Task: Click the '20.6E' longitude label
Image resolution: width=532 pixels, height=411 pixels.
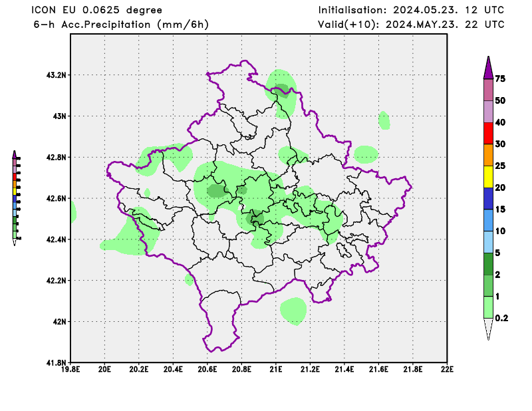Action: point(207,369)
